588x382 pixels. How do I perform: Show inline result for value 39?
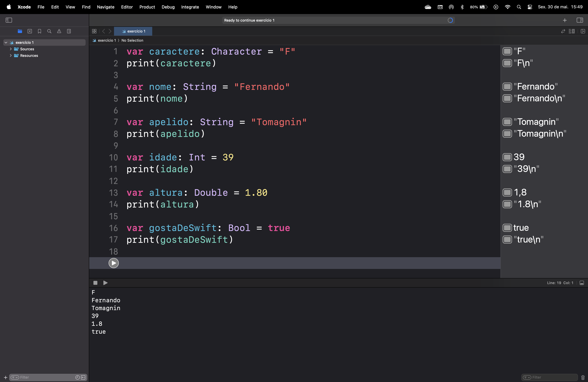507,157
